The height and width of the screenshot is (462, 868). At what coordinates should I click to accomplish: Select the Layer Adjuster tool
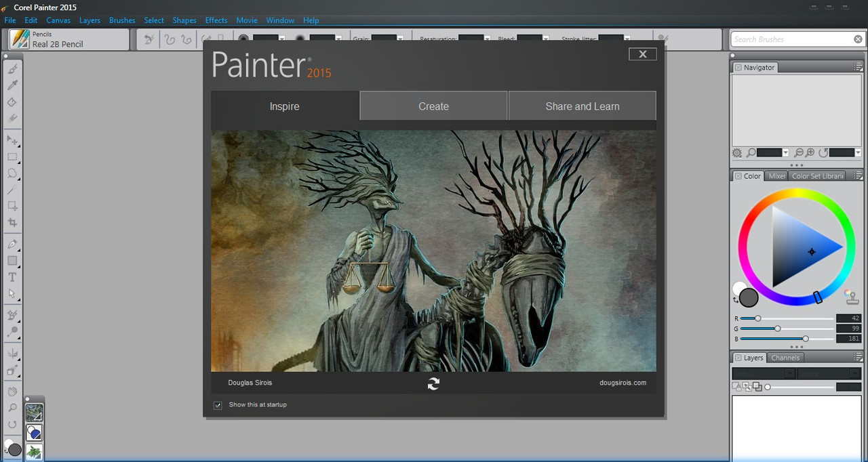12,141
